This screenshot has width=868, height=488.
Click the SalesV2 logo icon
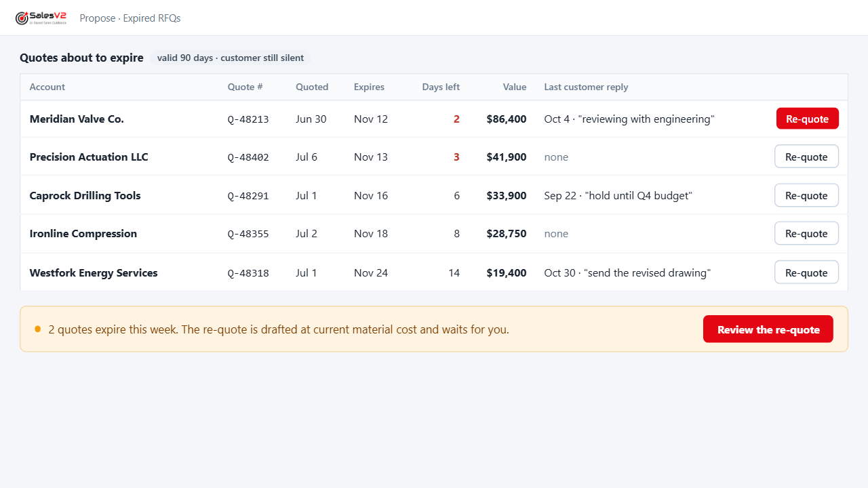[41, 18]
